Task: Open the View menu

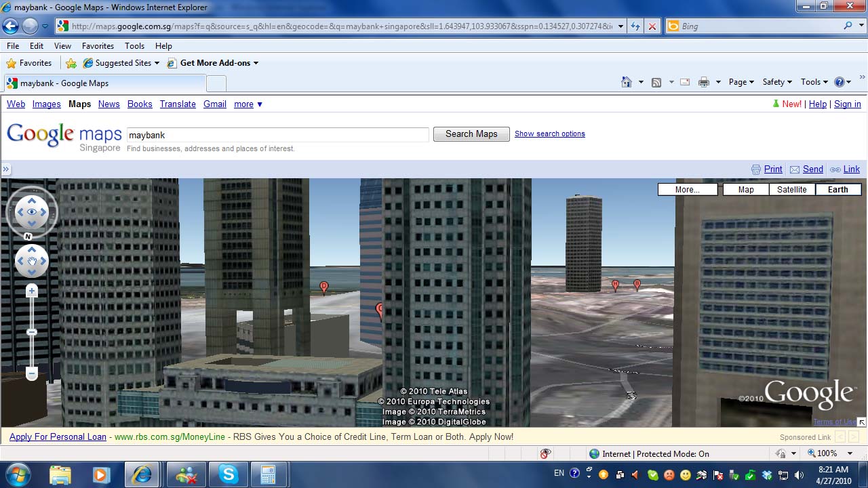Action: 62,45
